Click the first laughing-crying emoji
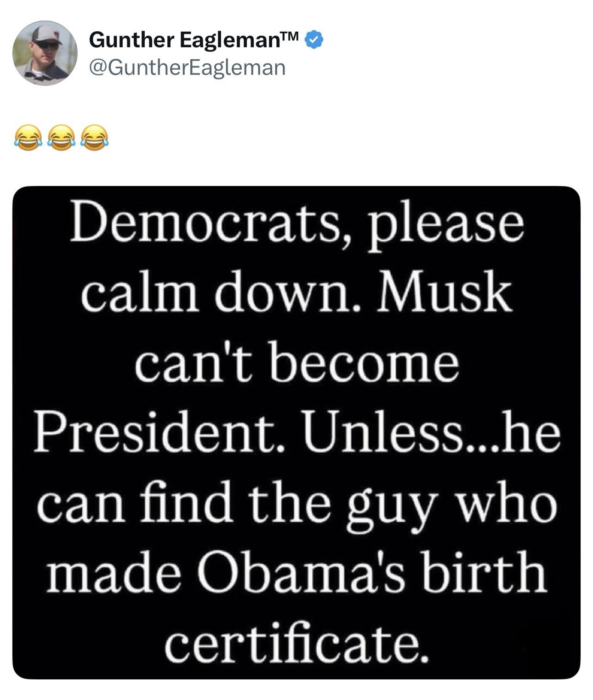The height and width of the screenshot is (700, 593). pyautogui.click(x=27, y=137)
